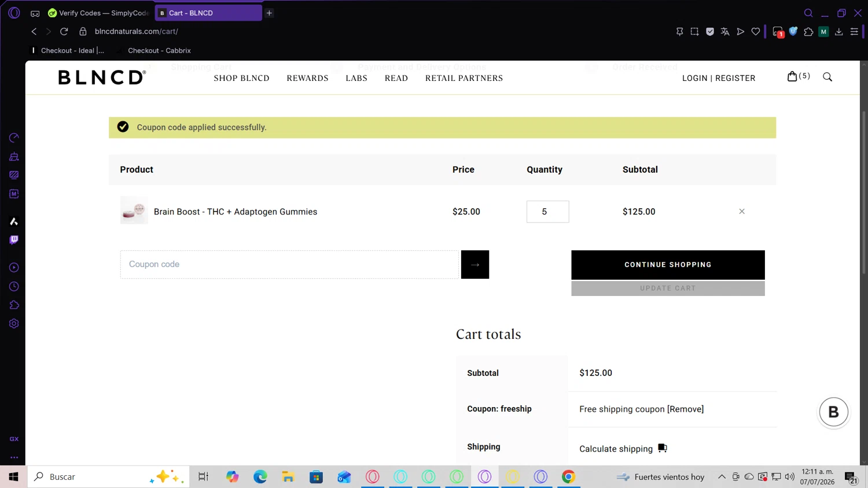Open the floating B rewards badge
This screenshot has width=868, height=488.
pos(834,412)
